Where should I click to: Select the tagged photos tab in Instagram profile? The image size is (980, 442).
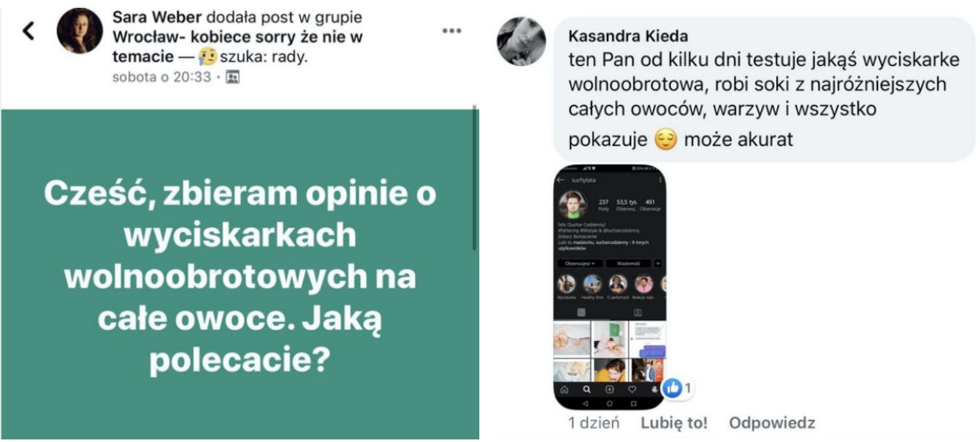(x=638, y=312)
